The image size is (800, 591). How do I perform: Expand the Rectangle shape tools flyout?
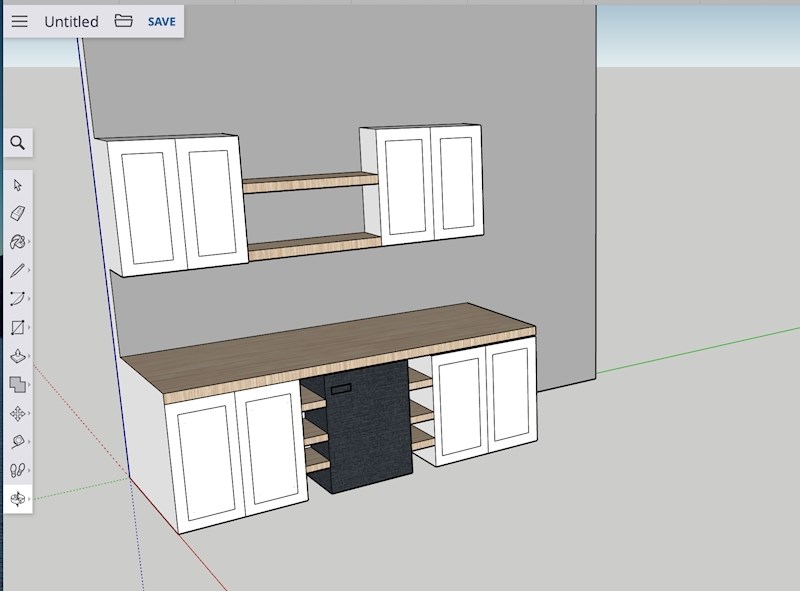[x=29, y=327]
